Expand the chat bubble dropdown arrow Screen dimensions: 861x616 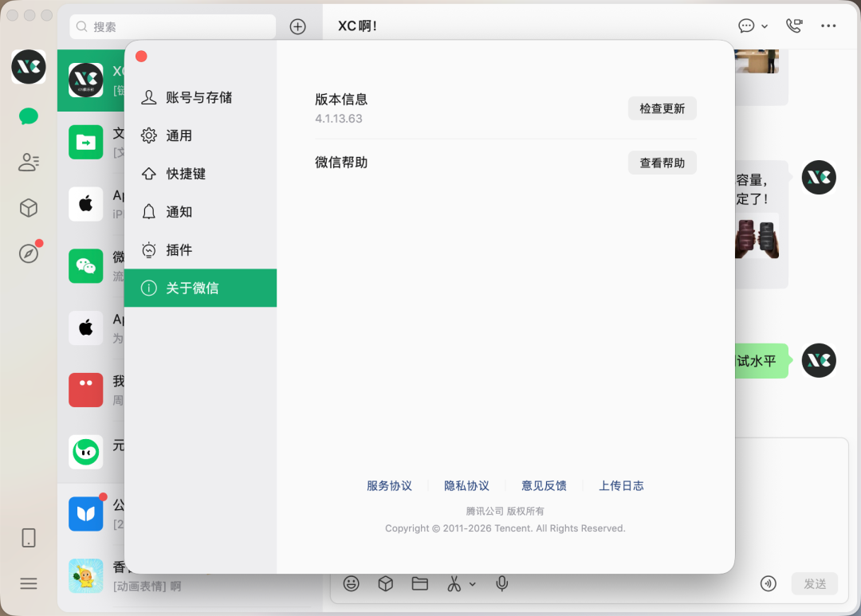pyautogui.click(x=765, y=26)
